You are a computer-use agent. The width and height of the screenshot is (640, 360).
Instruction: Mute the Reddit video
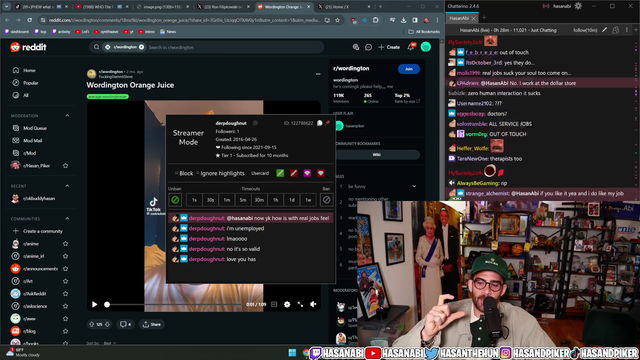pos(313,304)
